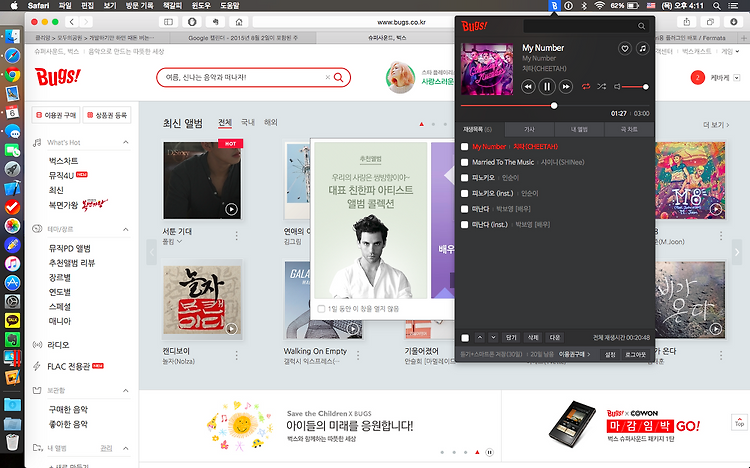The image size is (750, 468).
Task: Click next arrow on album carousel
Action: point(737,252)
